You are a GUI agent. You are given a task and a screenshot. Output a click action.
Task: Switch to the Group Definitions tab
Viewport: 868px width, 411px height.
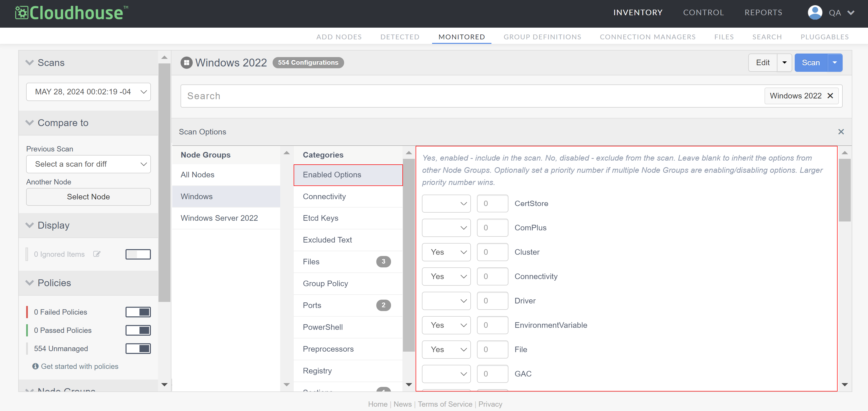(542, 37)
